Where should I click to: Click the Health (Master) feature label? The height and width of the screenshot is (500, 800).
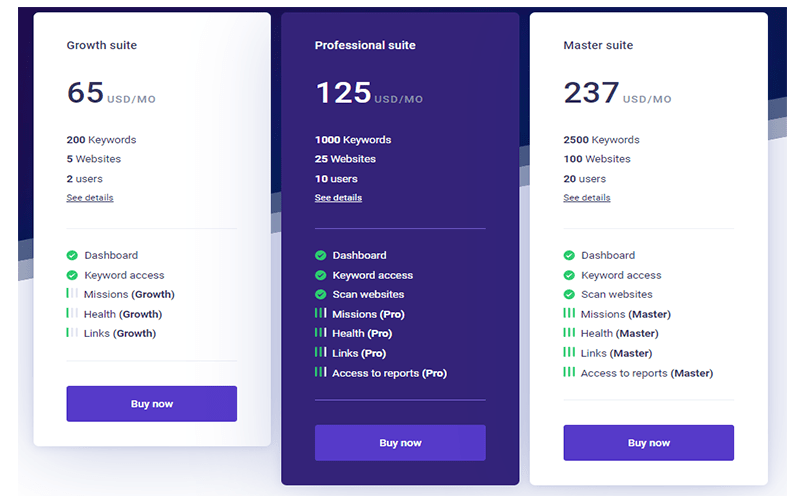click(x=619, y=333)
